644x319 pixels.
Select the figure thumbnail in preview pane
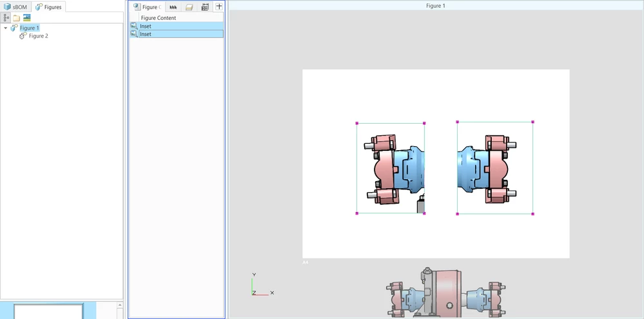pyautogui.click(x=48, y=311)
